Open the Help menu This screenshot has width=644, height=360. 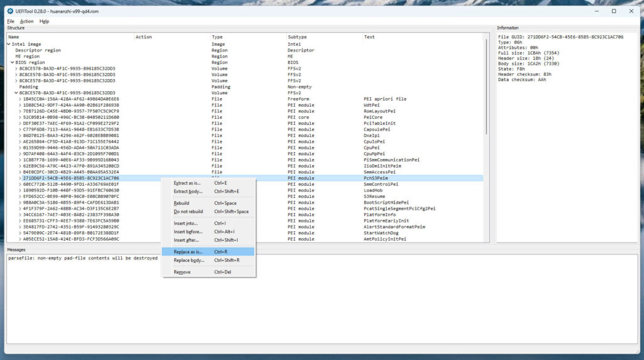pyautogui.click(x=44, y=21)
